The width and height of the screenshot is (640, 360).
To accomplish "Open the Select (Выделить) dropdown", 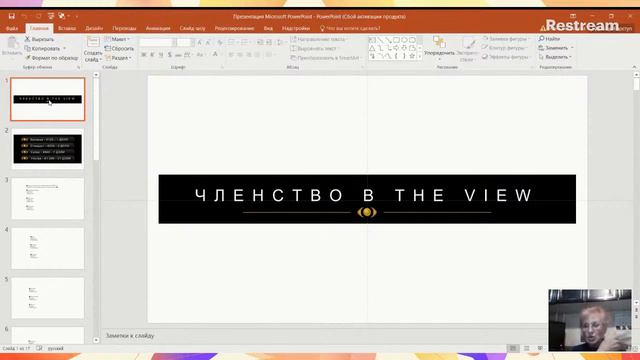I will [x=555, y=57].
